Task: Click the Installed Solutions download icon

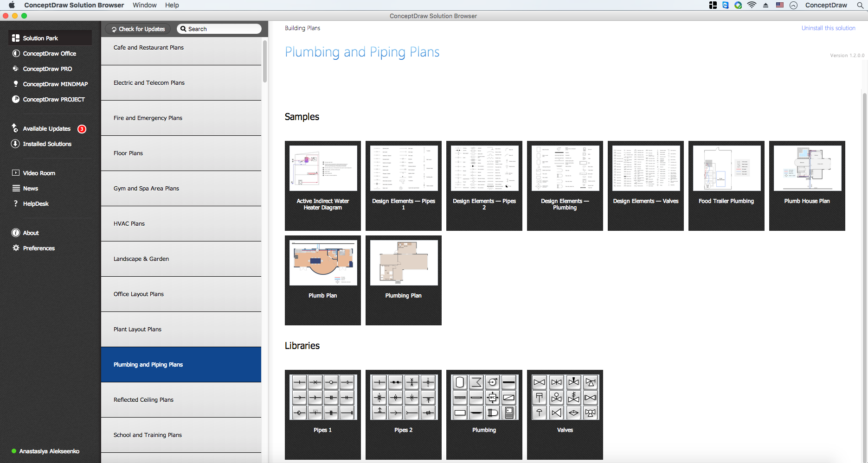Action: tap(15, 144)
